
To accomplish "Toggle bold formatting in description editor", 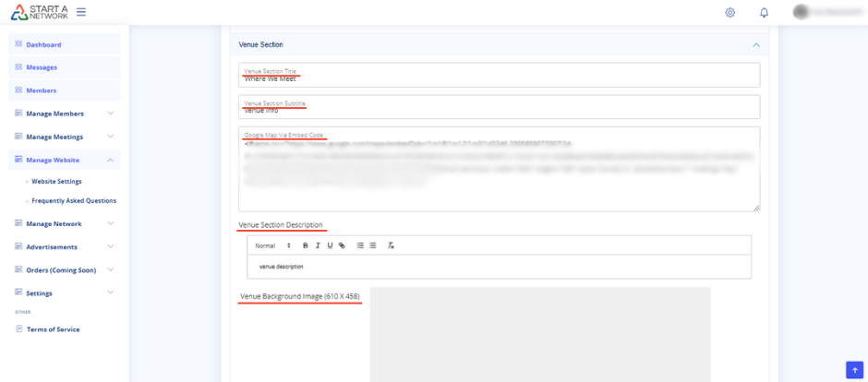I will 306,245.
